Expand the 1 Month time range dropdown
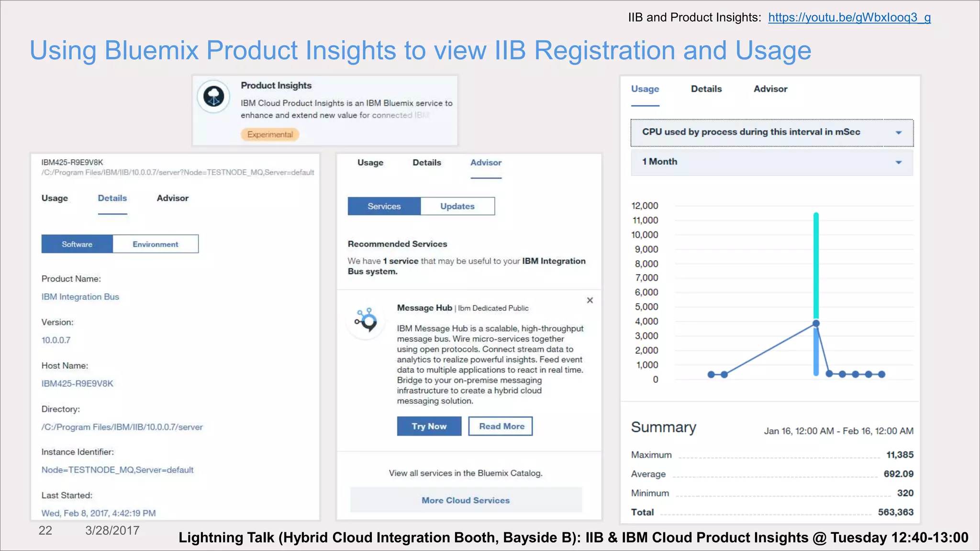The image size is (980, 551). pos(772,162)
